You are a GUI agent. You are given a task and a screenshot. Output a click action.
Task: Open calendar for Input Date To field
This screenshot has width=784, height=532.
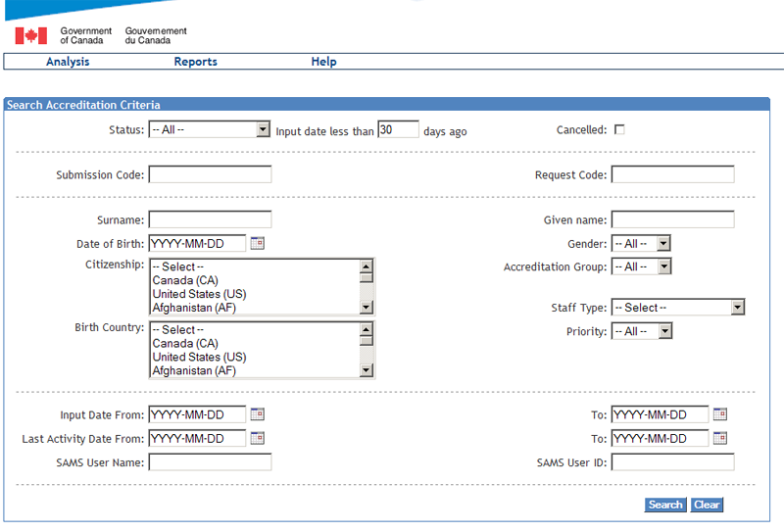720,414
